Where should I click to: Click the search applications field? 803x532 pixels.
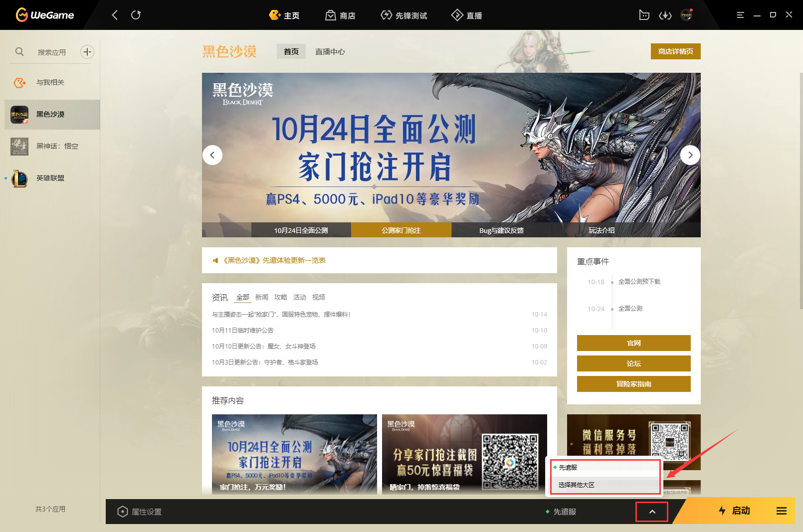tap(51, 52)
